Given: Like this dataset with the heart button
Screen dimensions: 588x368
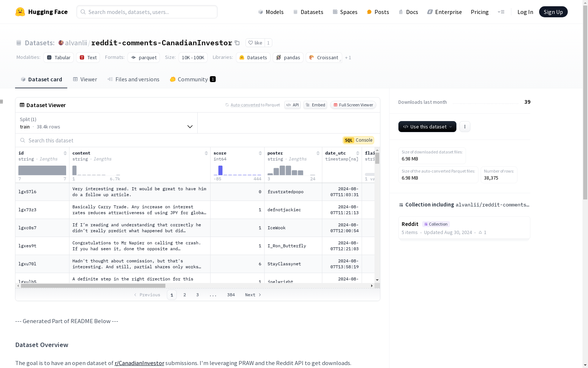Looking at the screenshot, I should coord(255,43).
